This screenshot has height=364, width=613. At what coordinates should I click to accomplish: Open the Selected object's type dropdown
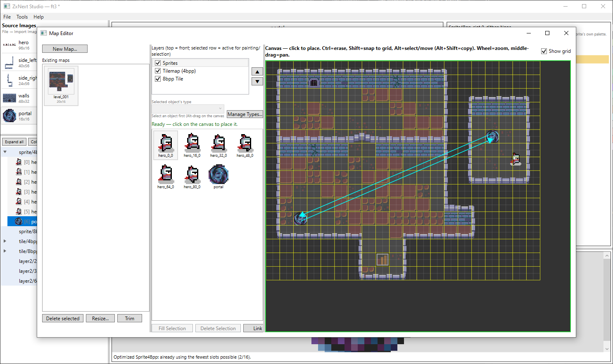click(x=188, y=109)
